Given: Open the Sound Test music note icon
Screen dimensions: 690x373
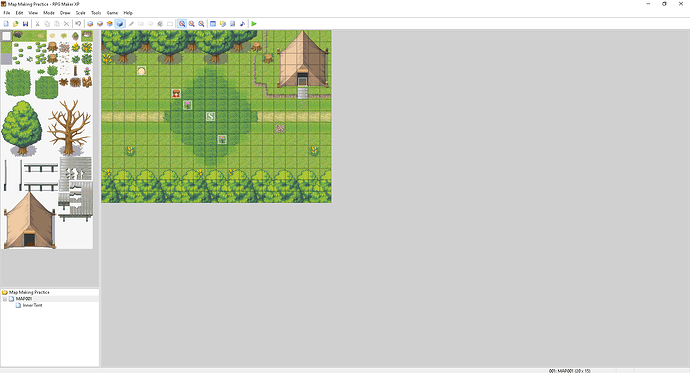Looking at the screenshot, I should point(242,24).
